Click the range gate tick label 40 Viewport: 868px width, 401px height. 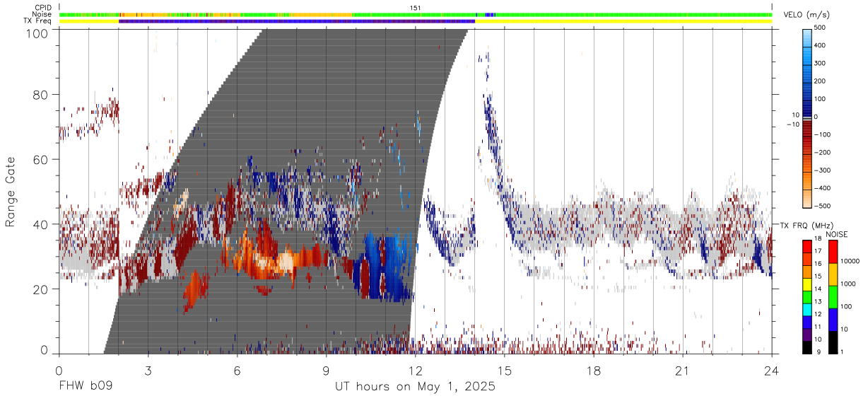coord(40,225)
